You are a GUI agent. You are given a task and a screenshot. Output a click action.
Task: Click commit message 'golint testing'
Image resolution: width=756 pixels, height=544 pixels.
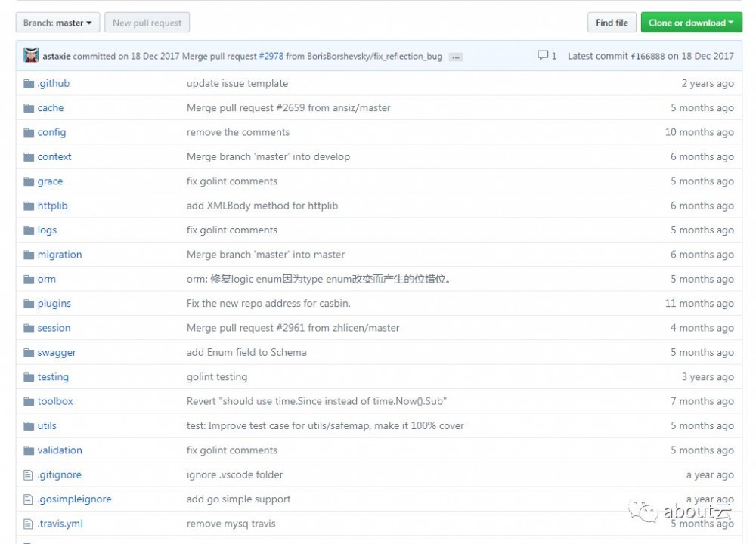point(217,377)
